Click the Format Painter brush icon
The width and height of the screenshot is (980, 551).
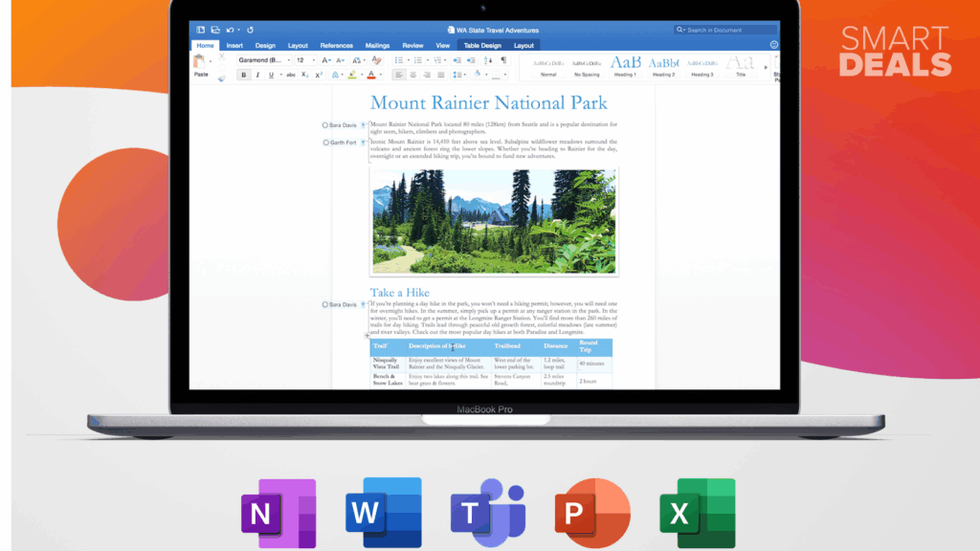(x=221, y=78)
